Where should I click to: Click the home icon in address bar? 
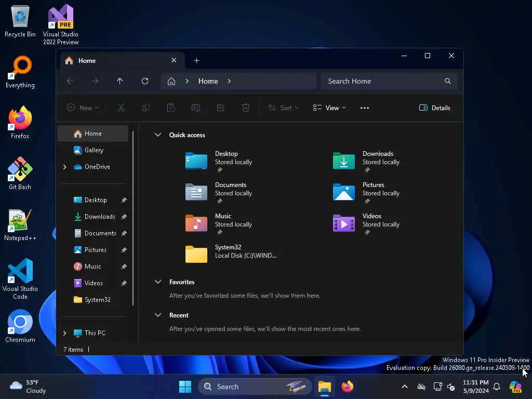click(x=171, y=81)
